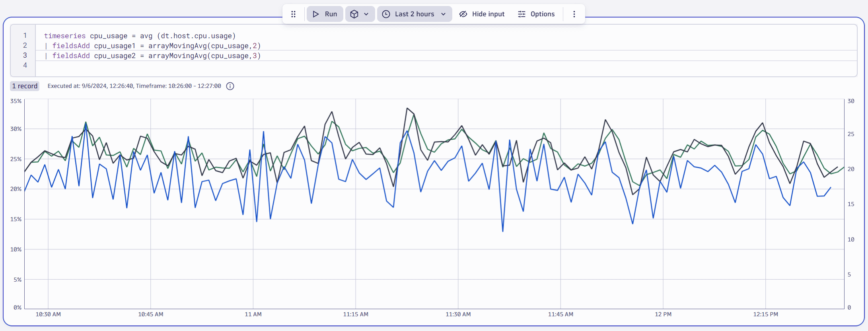
Task: Open the Options panel
Action: click(x=536, y=14)
